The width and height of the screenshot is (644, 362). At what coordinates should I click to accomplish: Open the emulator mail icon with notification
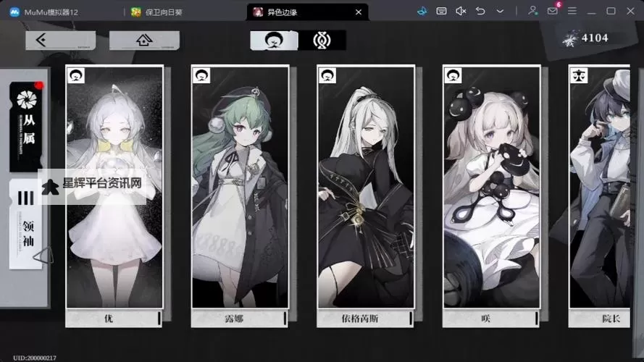(x=553, y=11)
